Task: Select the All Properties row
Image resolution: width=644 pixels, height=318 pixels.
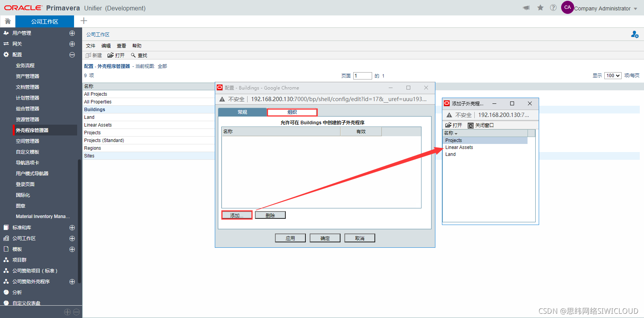Action: click(149, 102)
